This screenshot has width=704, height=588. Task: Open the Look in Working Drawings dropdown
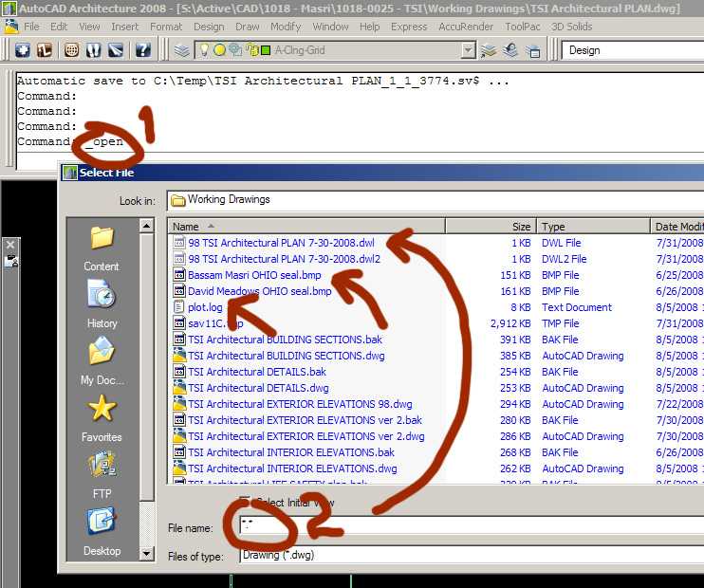coord(435,200)
